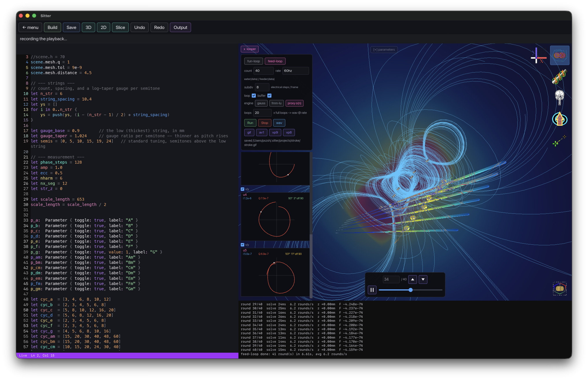
Task: Export the recording as av1
Action: coord(262,133)
